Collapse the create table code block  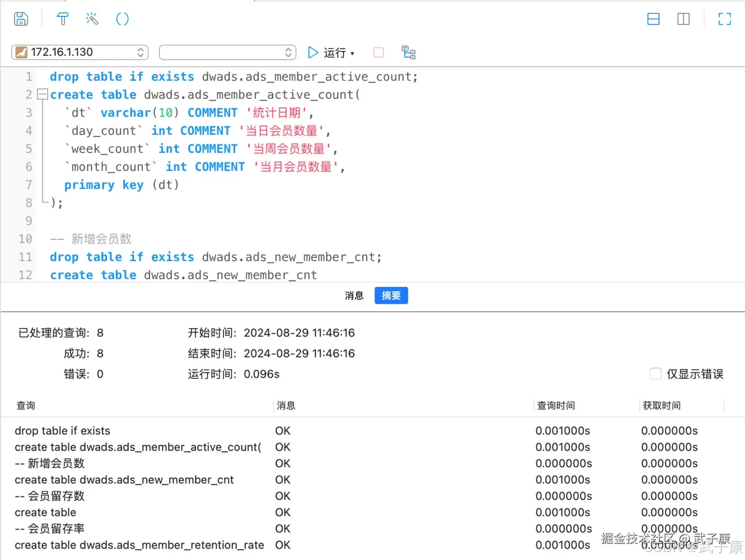[x=43, y=94]
